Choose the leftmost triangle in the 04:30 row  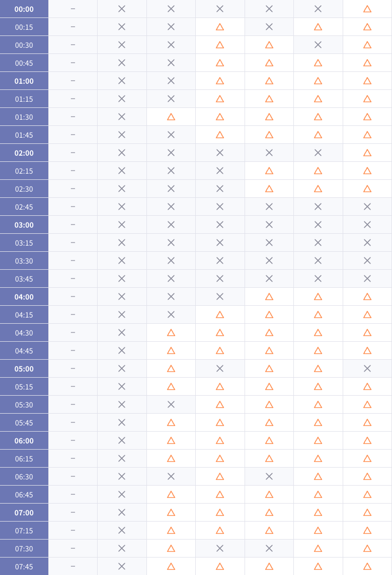pos(171,332)
